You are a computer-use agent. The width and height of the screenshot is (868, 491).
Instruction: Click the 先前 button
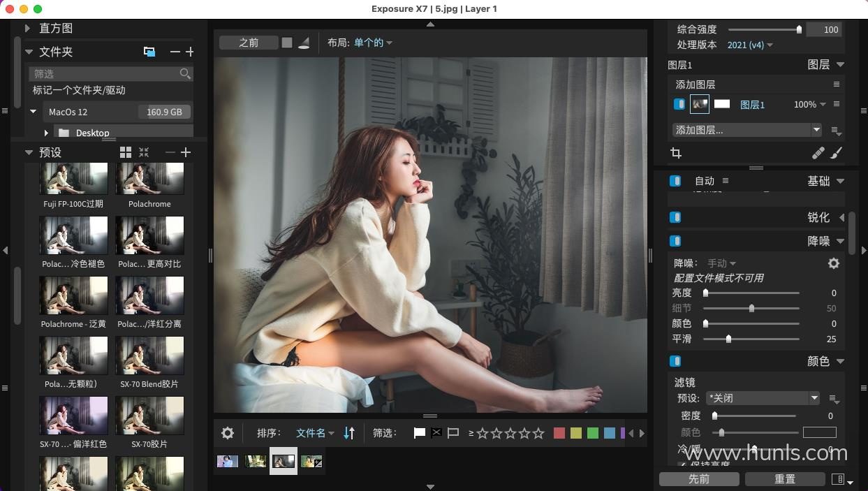tap(699, 479)
